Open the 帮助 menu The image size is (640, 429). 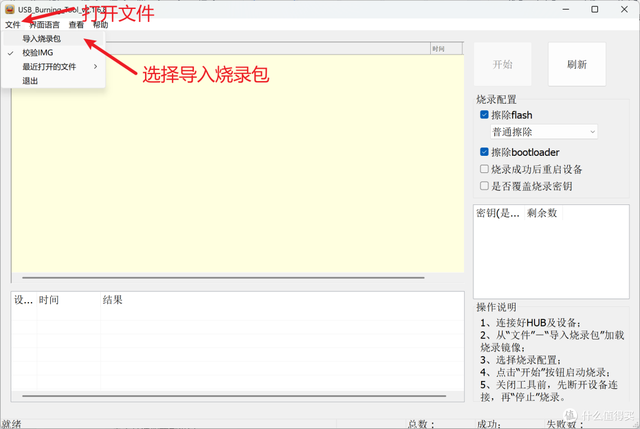pyautogui.click(x=100, y=25)
